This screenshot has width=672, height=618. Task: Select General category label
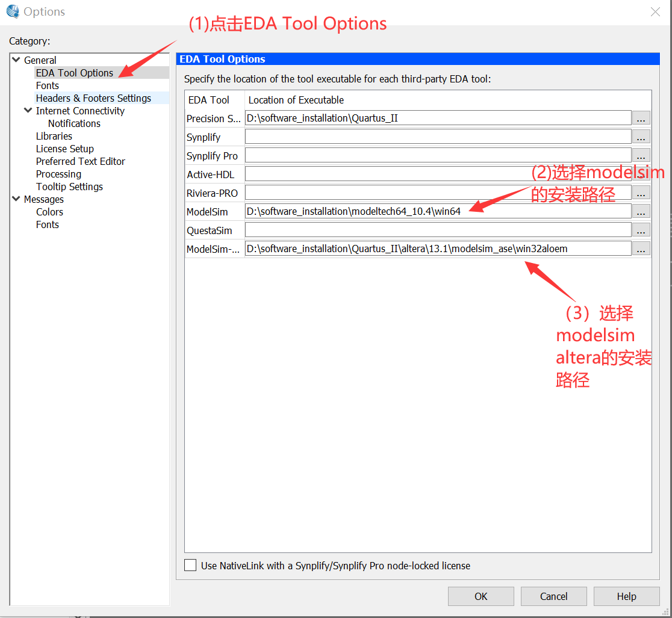(40, 60)
